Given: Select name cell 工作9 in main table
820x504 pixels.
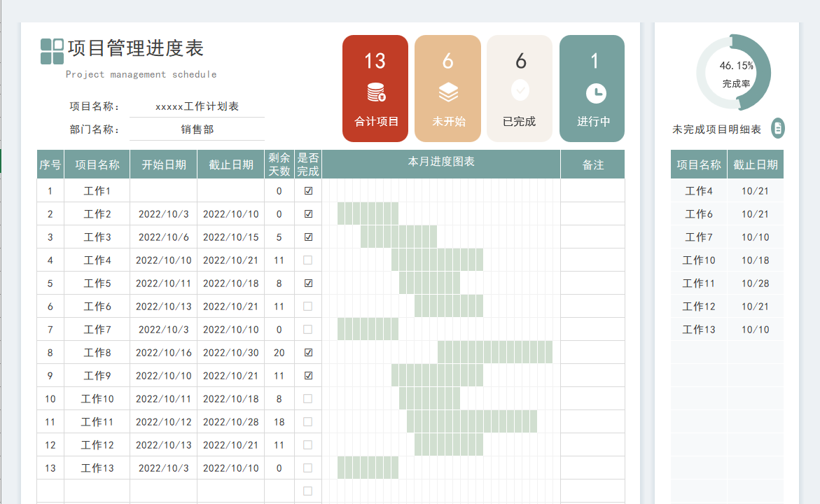Looking at the screenshot, I should [97, 375].
